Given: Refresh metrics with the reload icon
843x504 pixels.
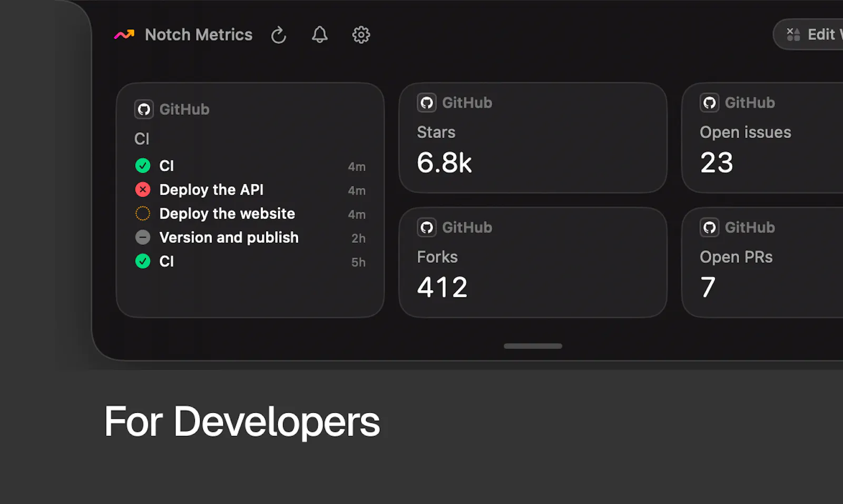Looking at the screenshot, I should click(279, 35).
